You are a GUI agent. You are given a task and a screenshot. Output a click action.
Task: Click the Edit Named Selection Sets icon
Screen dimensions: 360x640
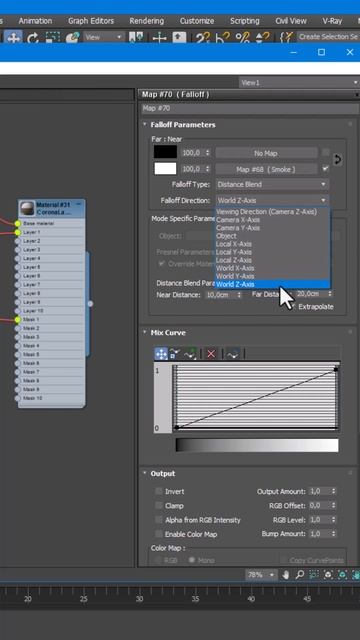click(x=287, y=38)
